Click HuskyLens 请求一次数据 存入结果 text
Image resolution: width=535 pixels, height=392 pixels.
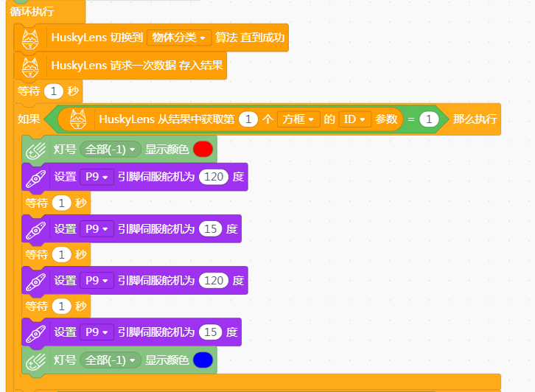click(137, 66)
